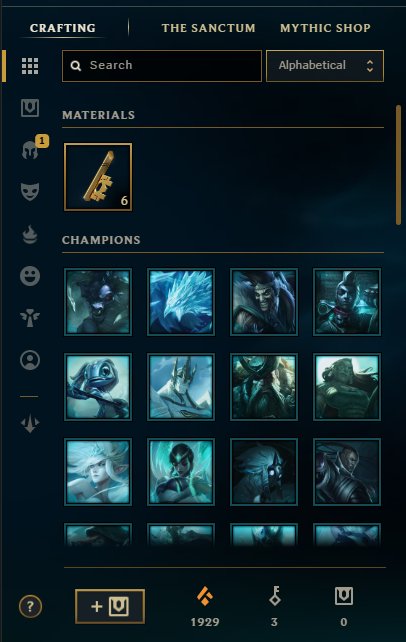406x642 pixels.
Task: Open the chests filter in sidebar
Action: (30, 108)
